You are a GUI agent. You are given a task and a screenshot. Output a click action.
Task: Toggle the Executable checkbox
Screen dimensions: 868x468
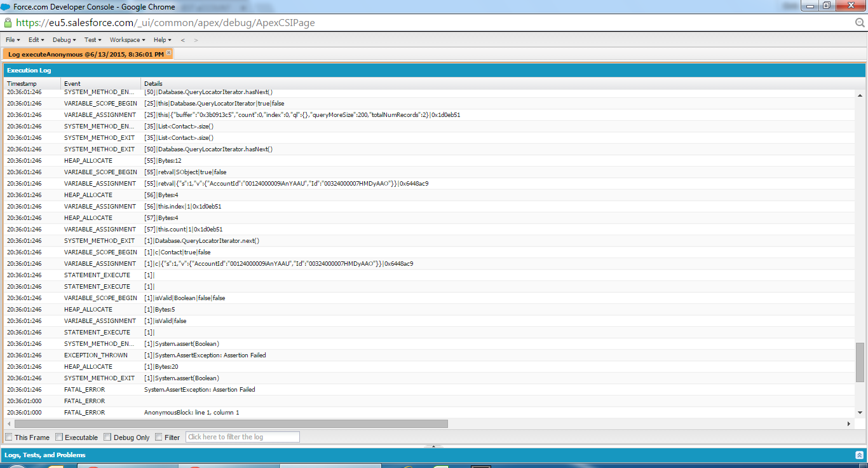coord(59,437)
